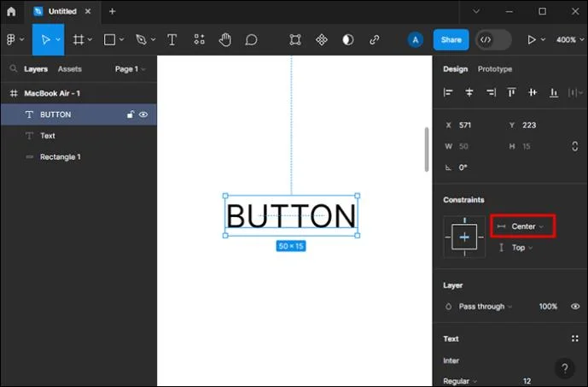This screenshot has width=588, height=387.
Task: Open the Figma home screen
Action: (x=11, y=11)
